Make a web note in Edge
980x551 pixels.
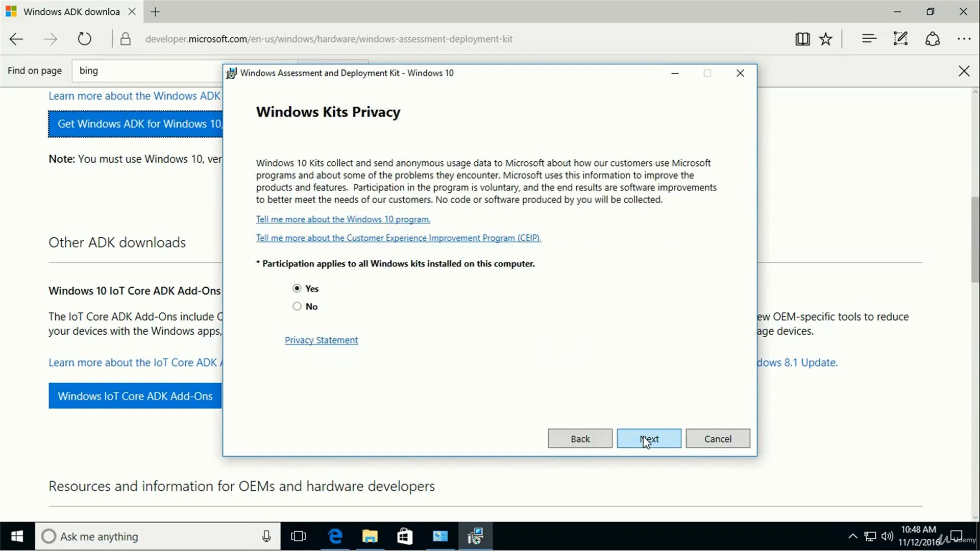pos(900,39)
